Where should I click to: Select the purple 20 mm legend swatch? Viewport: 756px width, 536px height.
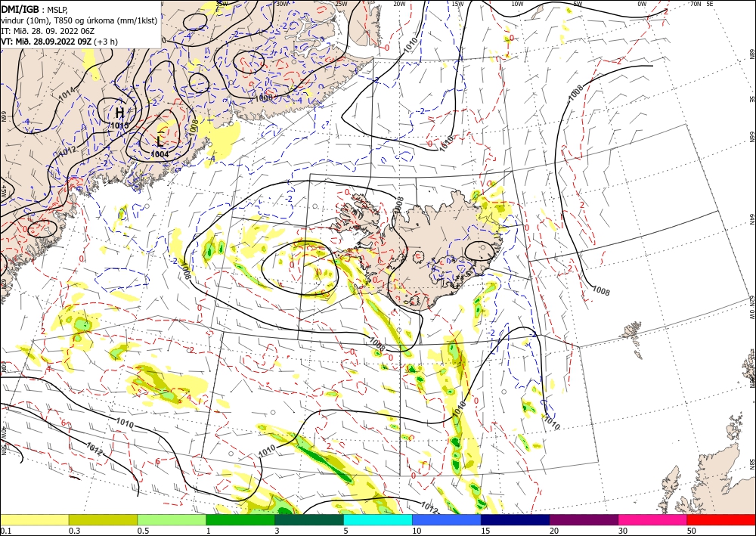click(584, 519)
